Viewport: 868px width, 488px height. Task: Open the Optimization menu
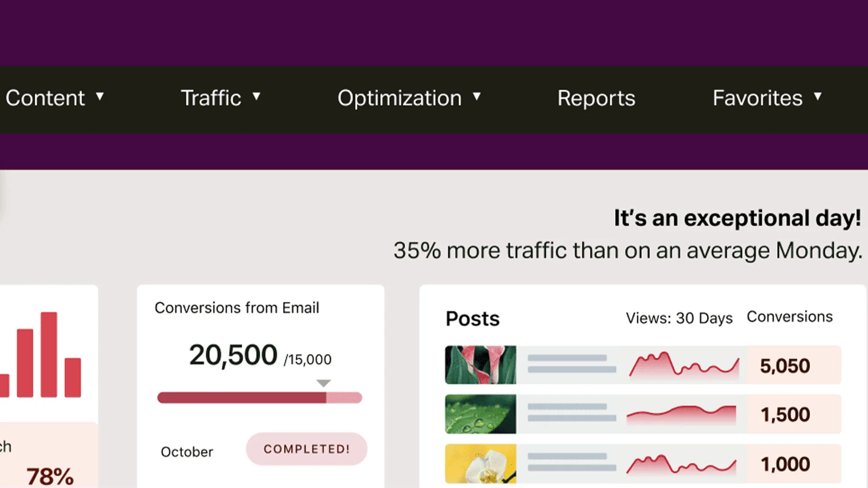(x=400, y=98)
